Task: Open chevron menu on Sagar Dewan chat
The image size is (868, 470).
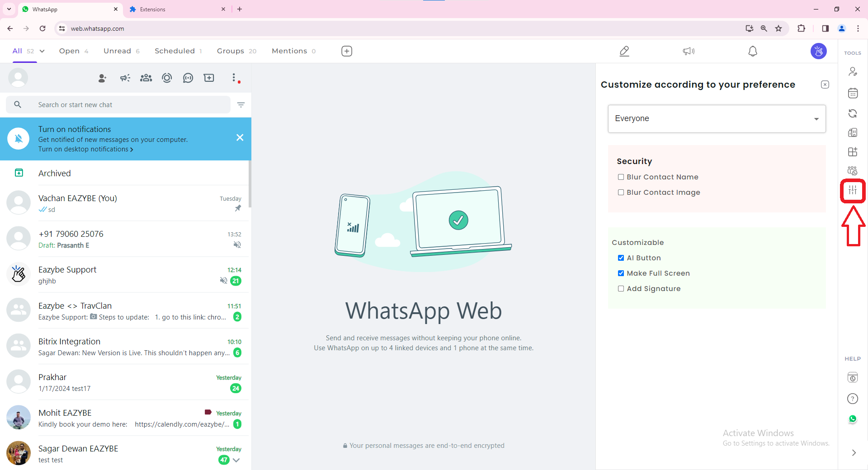Action: point(236,460)
